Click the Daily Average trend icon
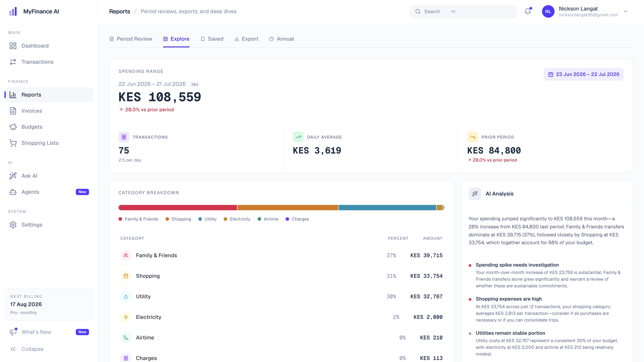 298,137
